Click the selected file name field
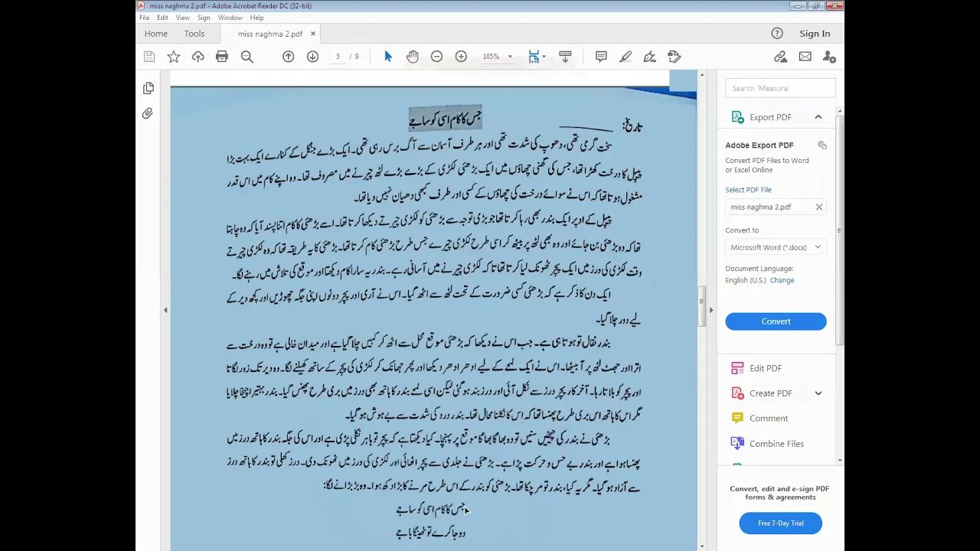 coord(776,207)
